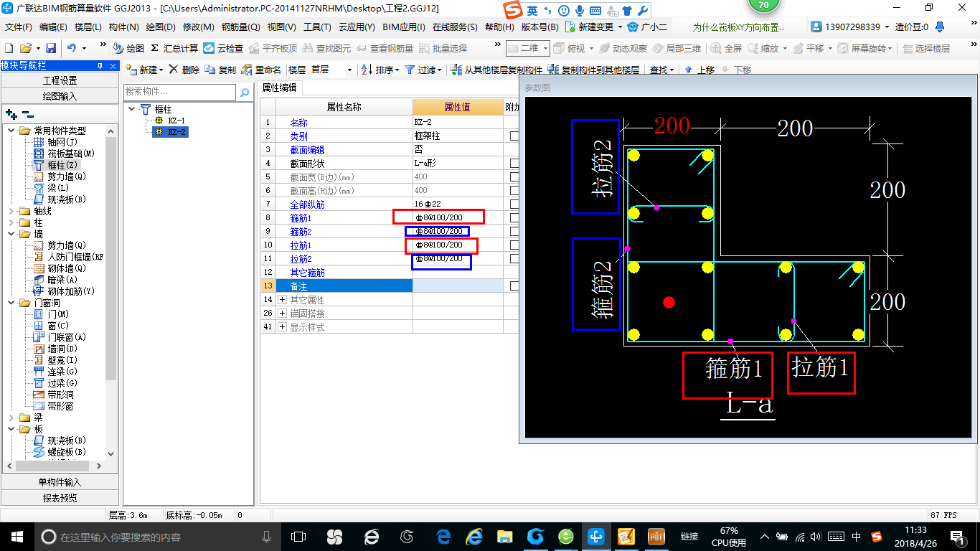Click 报表预览 button

coord(60,497)
